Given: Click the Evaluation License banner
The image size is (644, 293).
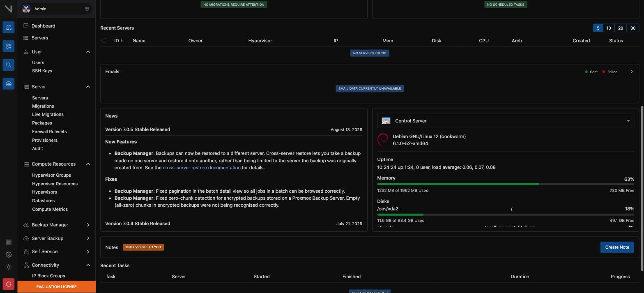Looking at the screenshot, I should coord(57,287).
